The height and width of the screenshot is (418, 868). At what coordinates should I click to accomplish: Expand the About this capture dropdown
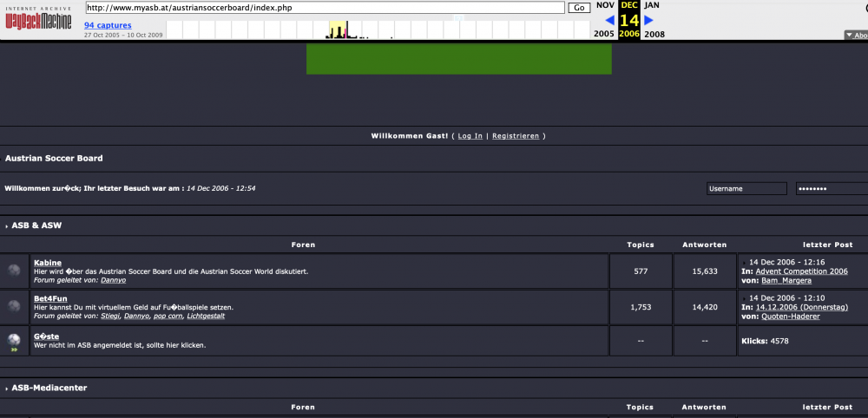[x=856, y=35]
